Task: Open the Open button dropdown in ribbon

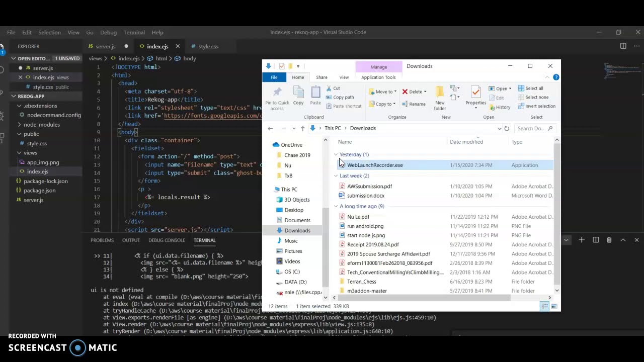Action: click(510, 88)
